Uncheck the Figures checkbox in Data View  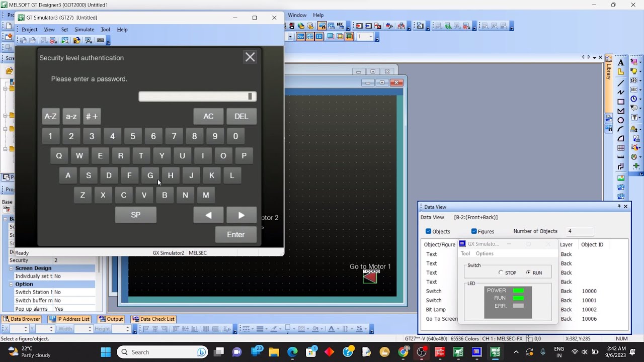[x=474, y=231]
